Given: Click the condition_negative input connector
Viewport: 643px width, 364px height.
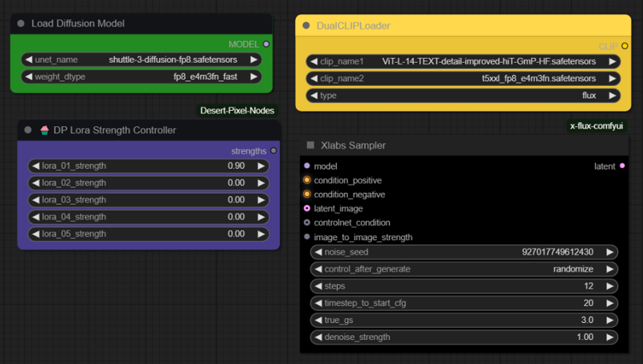Looking at the screenshot, I should tap(307, 194).
